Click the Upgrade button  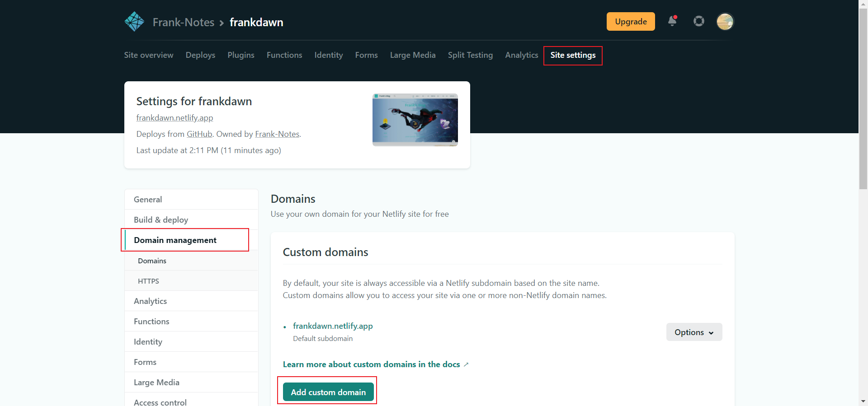click(631, 21)
